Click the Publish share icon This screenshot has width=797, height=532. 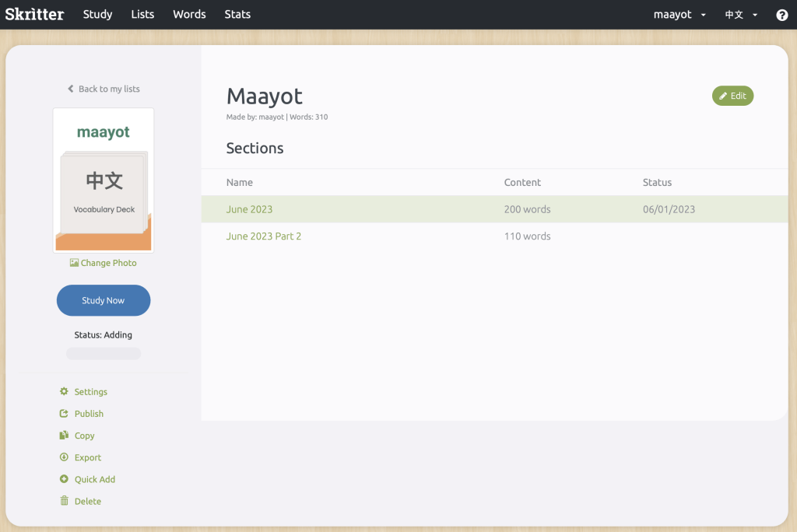click(x=64, y=413)
